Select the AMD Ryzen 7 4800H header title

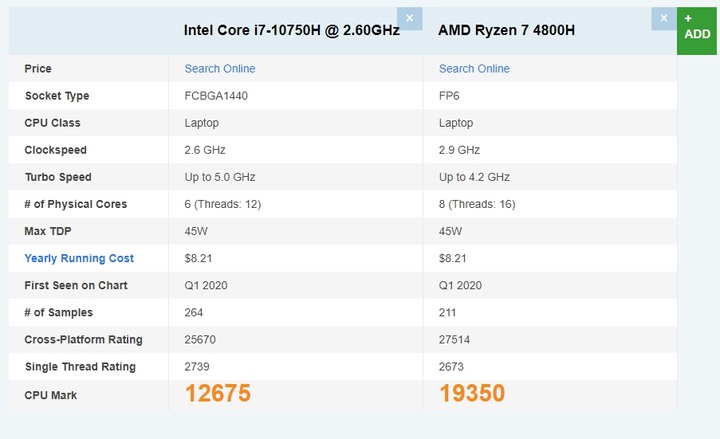pyautogui.click(x=506, y=30)
